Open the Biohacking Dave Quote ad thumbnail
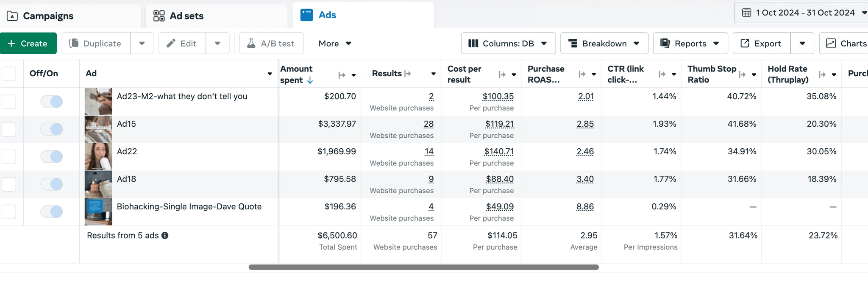This screenshot has width=868, height=292. (x=98, y=211)
